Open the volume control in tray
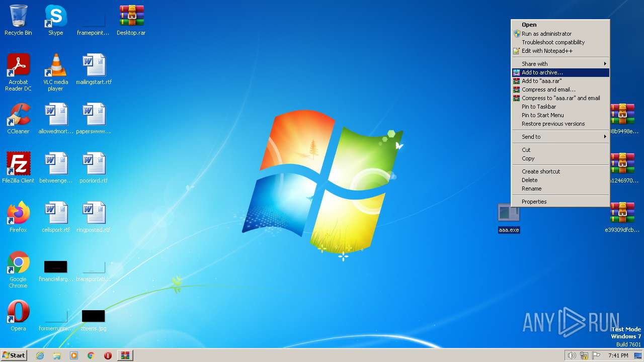Screen dimensions: 644x362 [x=572, y=355]
